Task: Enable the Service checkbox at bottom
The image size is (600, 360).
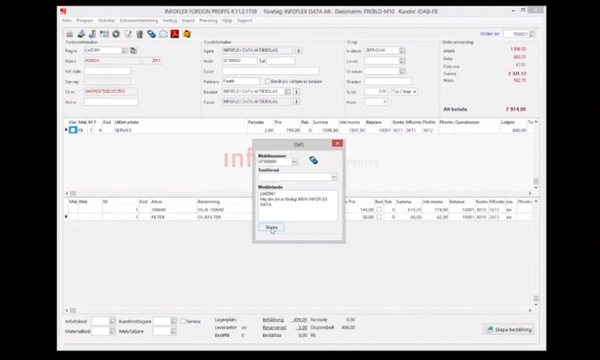Action: (x=183, y=321)
